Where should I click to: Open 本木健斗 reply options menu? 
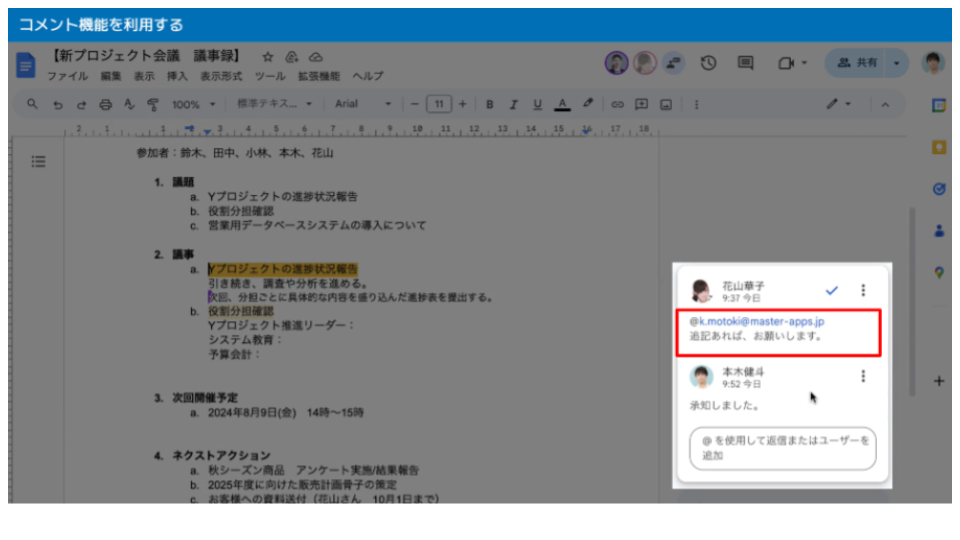click(863, 376)
